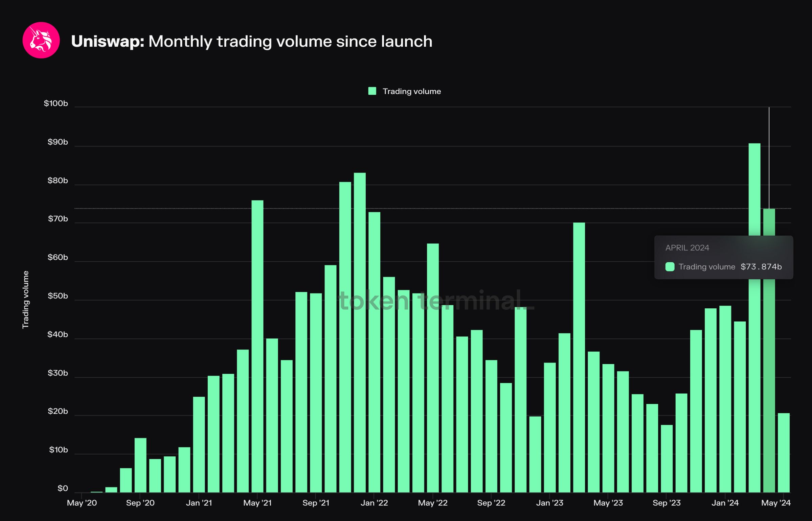Click the token terminal watermark
Viewport: 812px width, 521px height.
tap(436, 301)
